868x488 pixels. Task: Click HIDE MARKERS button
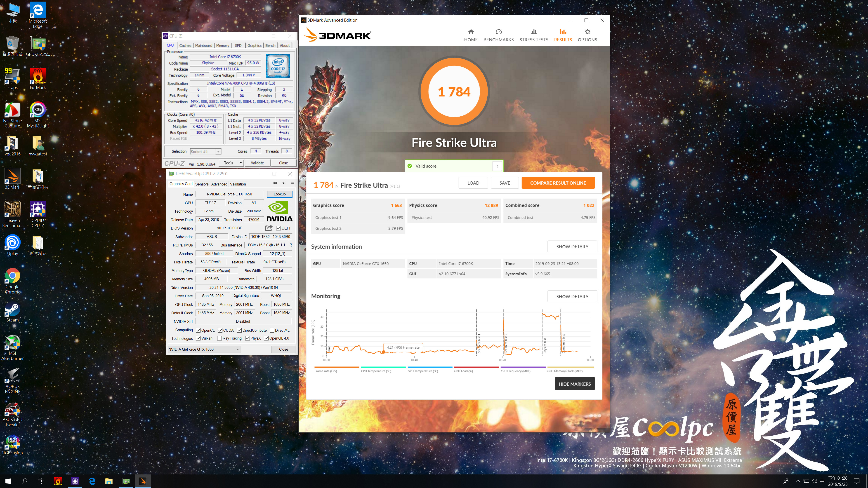[x=575, y=384]
